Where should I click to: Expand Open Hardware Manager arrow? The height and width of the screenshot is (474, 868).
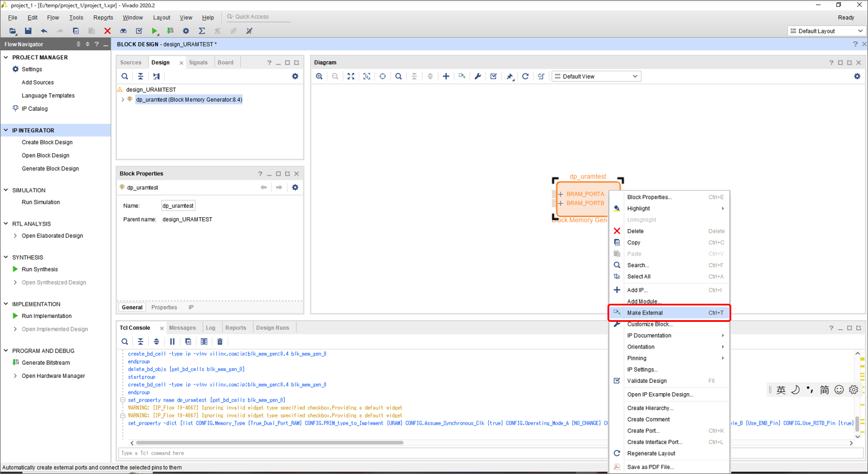click(15, 376)
